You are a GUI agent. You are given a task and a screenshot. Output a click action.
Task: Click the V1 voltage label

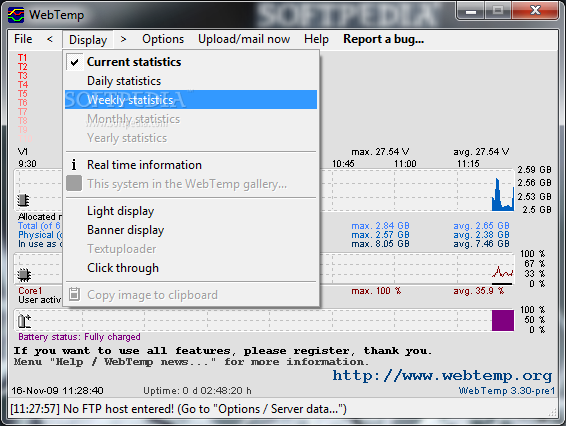pos(23,152)
